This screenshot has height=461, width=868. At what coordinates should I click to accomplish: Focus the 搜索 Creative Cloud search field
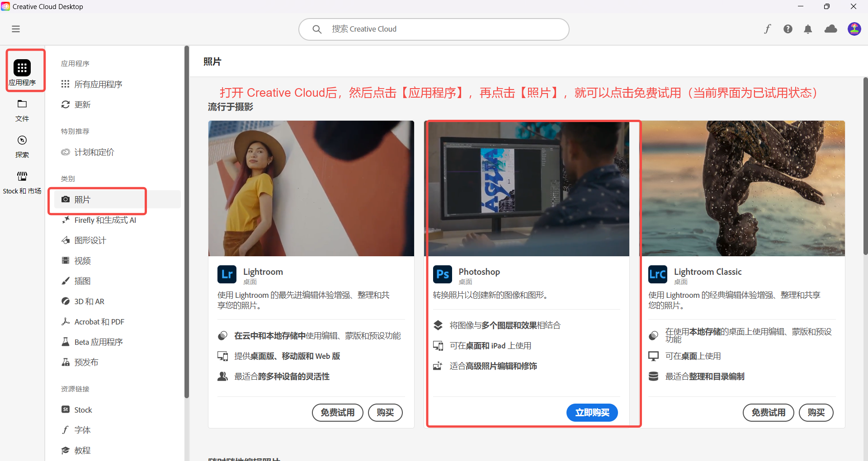(434, 29)
